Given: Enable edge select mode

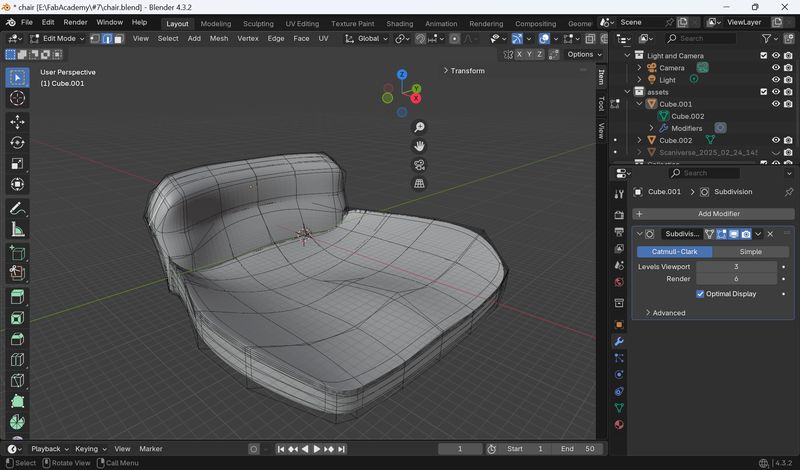Looking at the screenshot, I should tap(107, 39).
